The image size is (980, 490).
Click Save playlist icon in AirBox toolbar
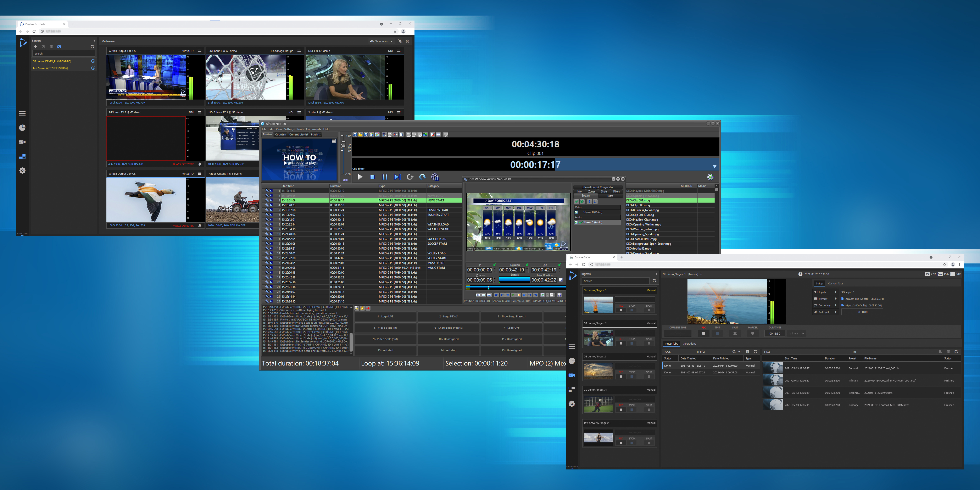[366, 135]
